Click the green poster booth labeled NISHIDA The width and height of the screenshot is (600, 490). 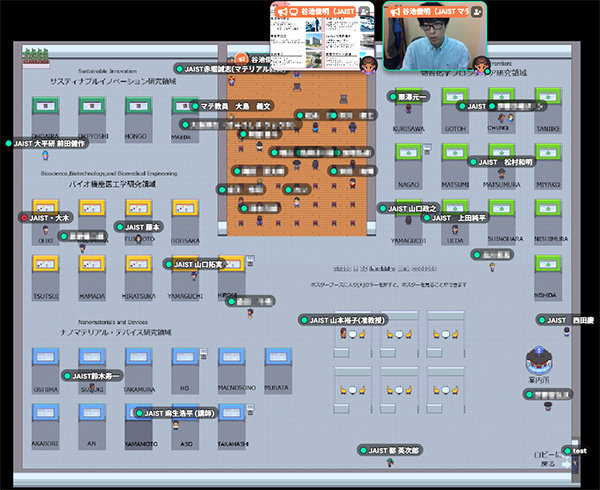click(x=545, y=272)
